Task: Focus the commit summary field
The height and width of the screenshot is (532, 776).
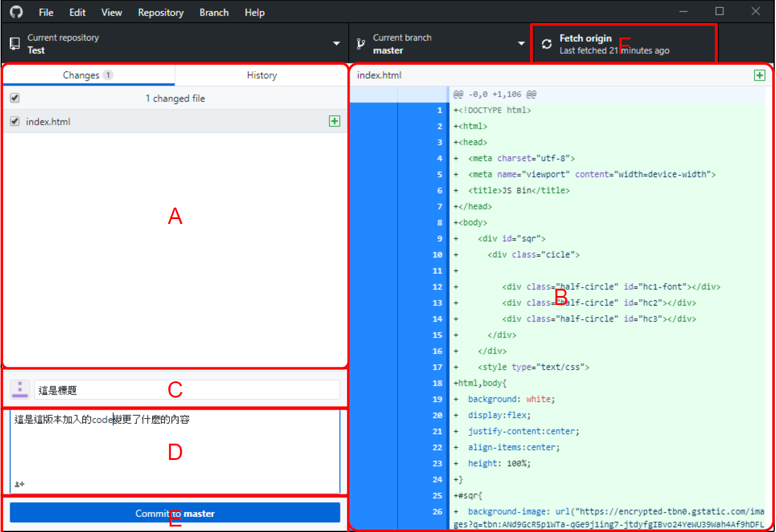Action: (187, 390)
